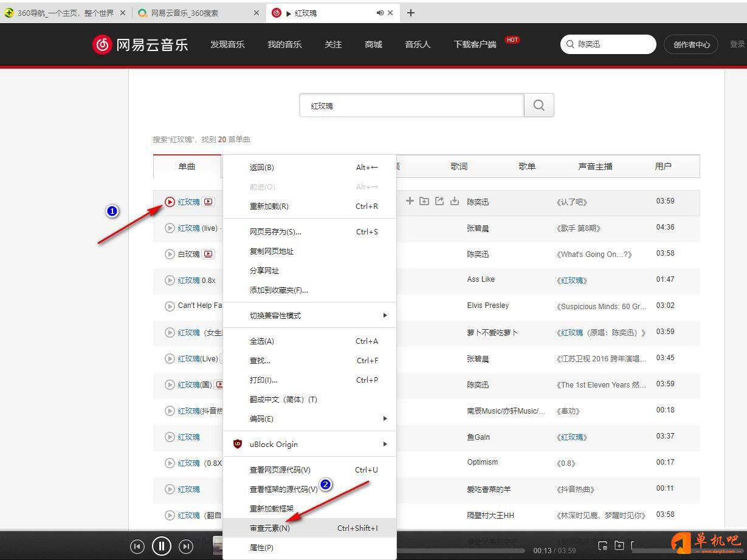Viewport: 747px width, 560px height.
Task: Open 下载客户端 link
Action: pyautogui.click(x=475, y=44)
